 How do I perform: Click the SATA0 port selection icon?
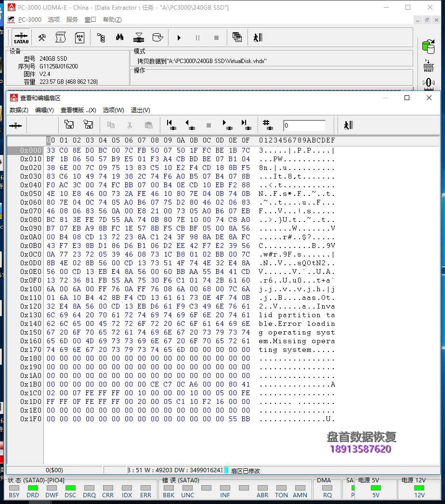coord(21,38)
